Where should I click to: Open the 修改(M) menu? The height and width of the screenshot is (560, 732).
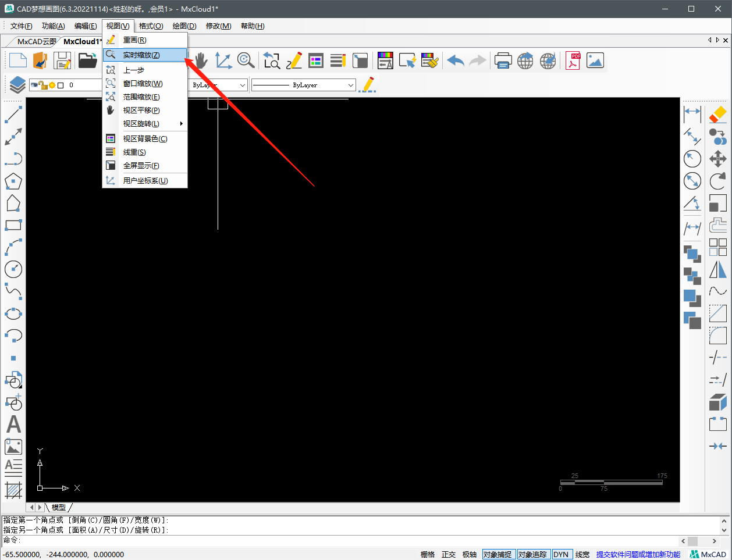tap(218, 26)
